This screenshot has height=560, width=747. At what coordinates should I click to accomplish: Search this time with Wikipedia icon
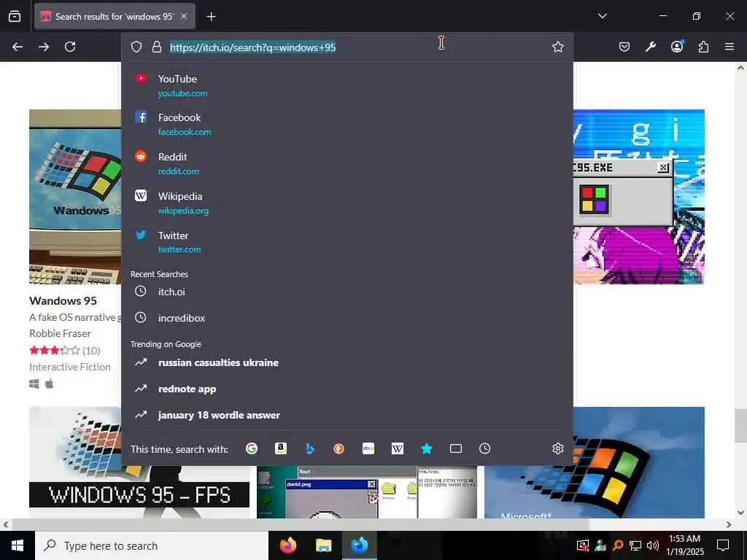click(398, 448)
